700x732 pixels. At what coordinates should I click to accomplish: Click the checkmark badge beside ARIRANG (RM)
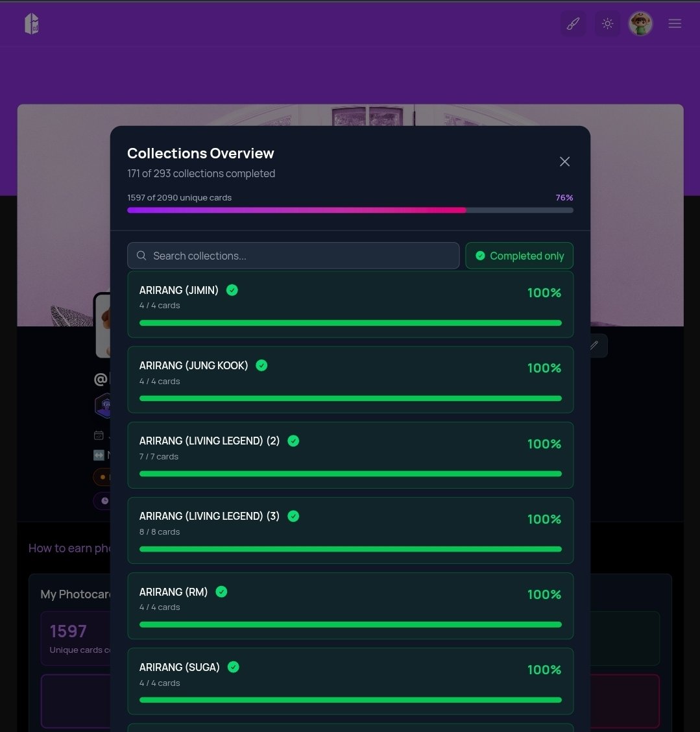point(221,591)
